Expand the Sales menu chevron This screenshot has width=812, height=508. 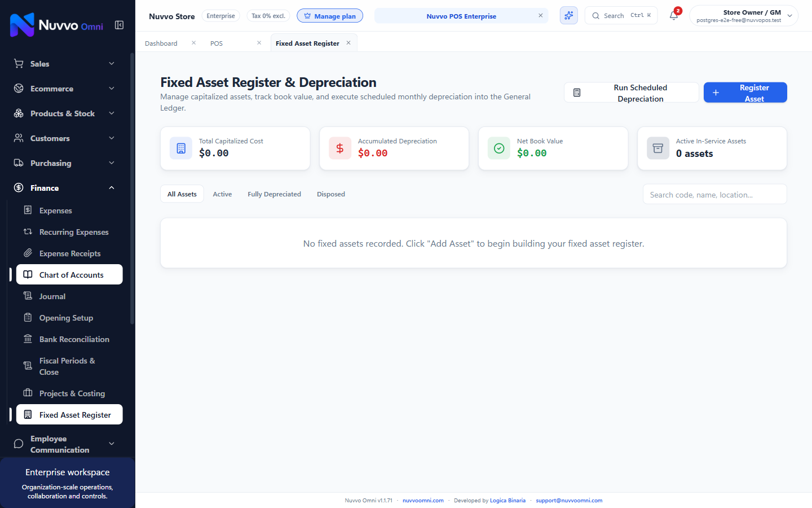click(112, 64)
